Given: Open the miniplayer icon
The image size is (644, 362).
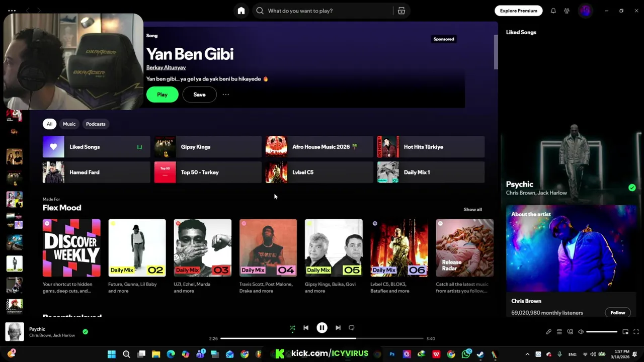Looking at the screenshot, I should click(x=625, y=332).
